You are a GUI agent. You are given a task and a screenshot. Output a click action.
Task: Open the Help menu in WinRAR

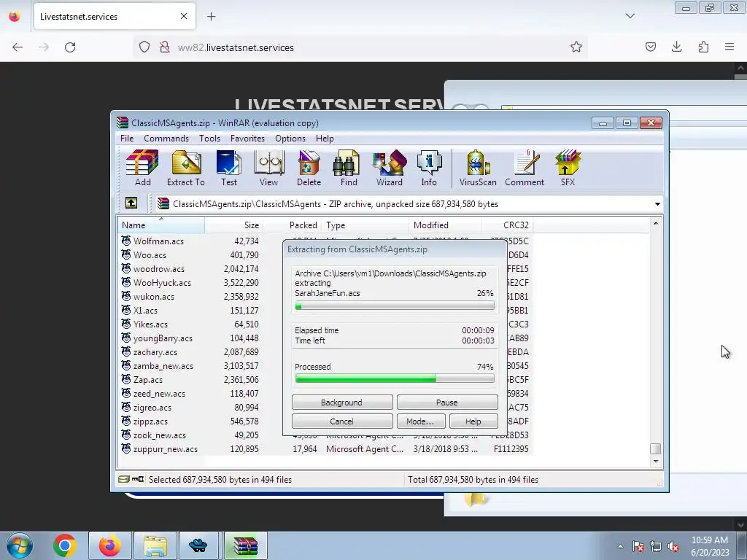[325, 139]
